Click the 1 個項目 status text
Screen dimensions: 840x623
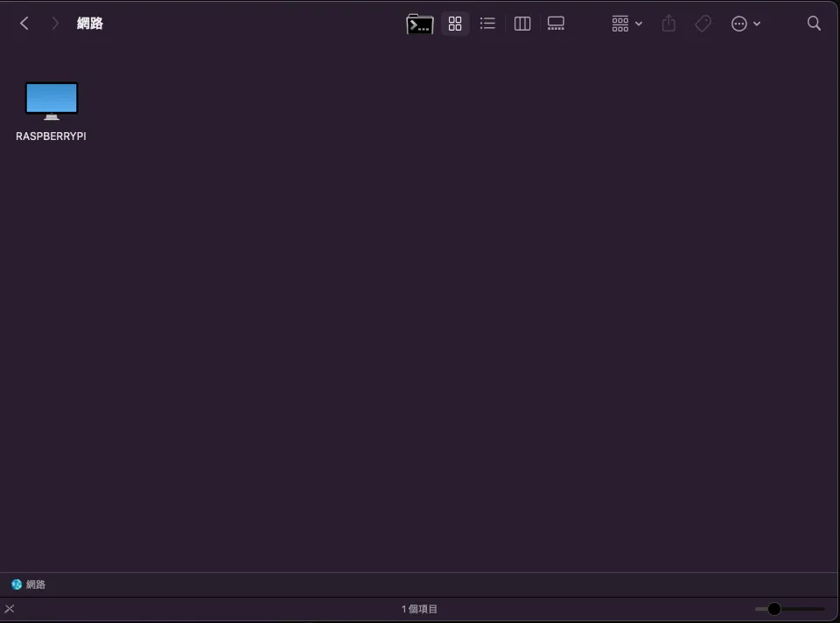[420, 609]
